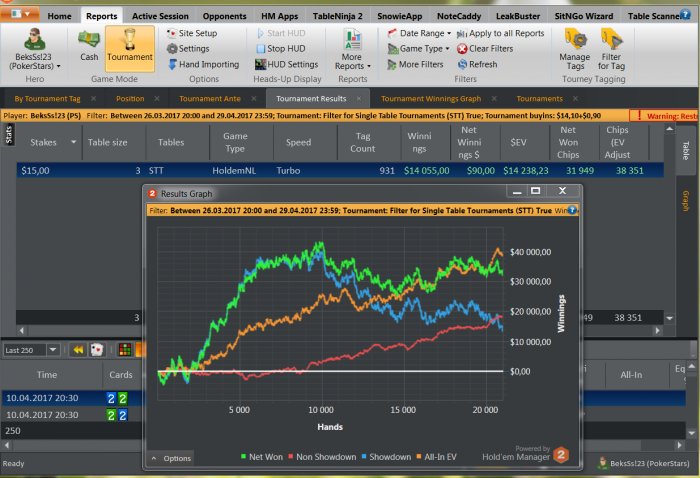700x478 pixels.
Task: Switch game mode to Cash
Action: (x=89, y=45)
